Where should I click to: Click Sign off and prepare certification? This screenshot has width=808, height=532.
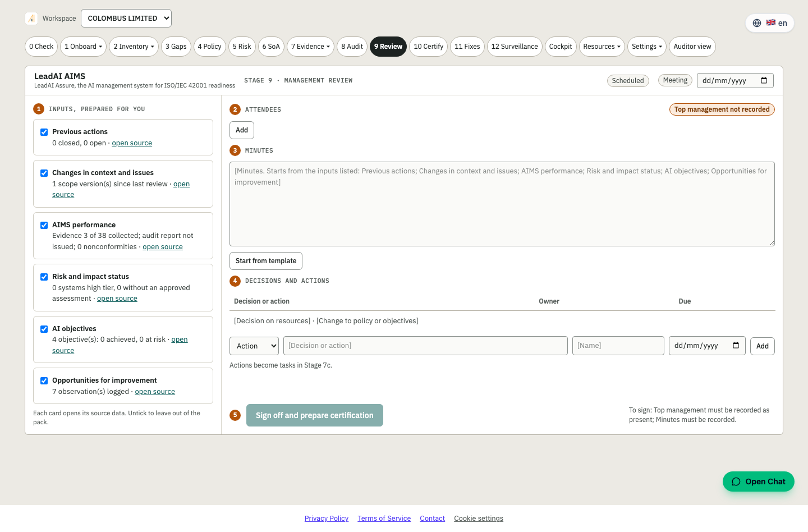coord(315,415)
